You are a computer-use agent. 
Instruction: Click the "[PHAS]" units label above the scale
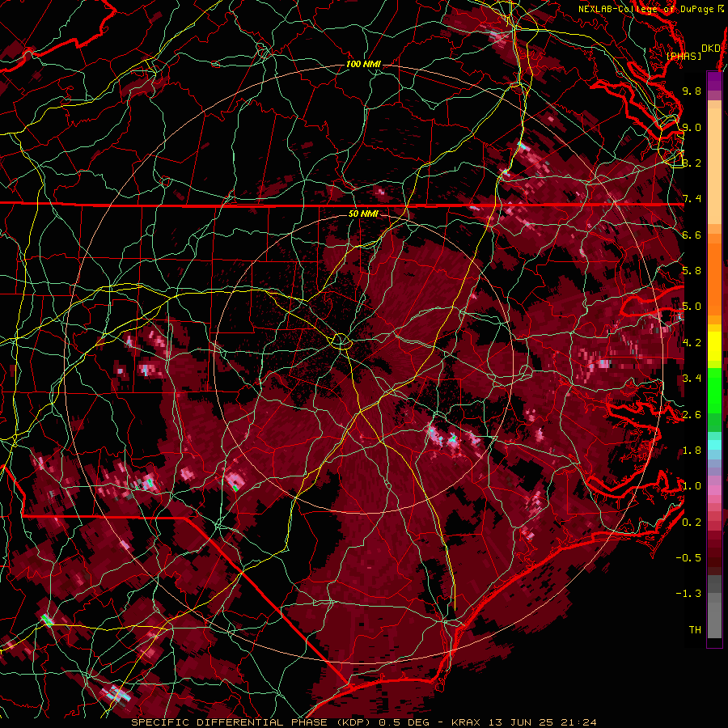[684, 56]
